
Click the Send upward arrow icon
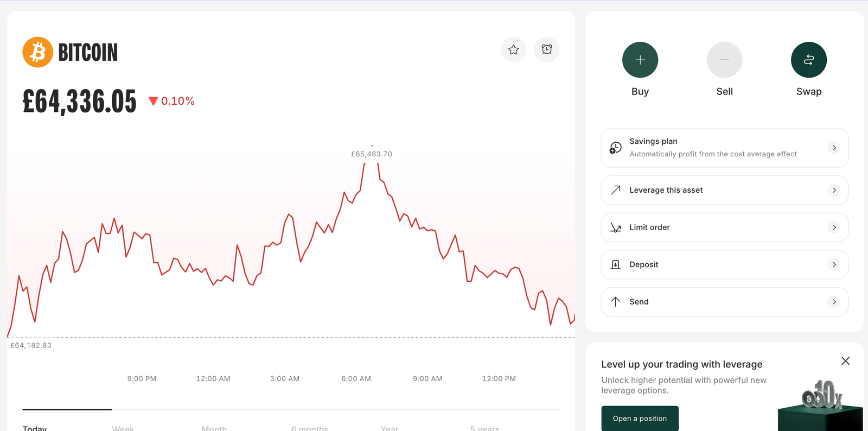[x=615, y=302]
